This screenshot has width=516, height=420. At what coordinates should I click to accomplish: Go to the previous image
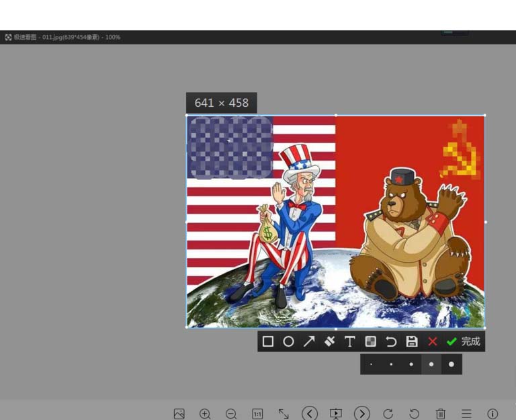click(310, 413)
